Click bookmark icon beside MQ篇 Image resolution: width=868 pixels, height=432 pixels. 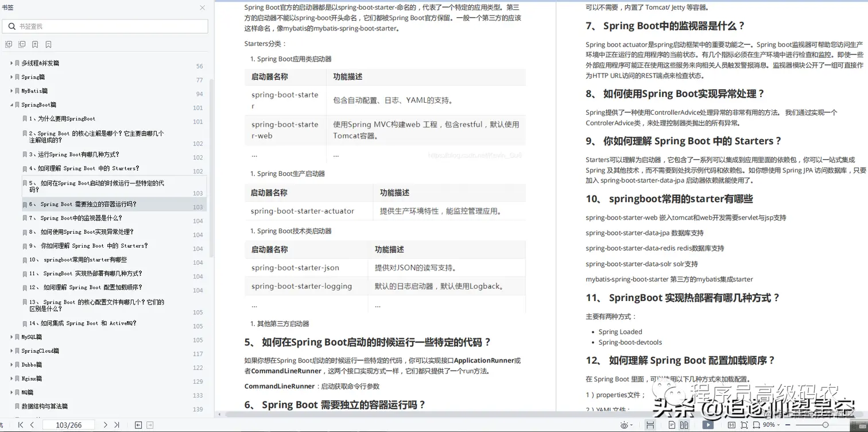coord(17,392)
